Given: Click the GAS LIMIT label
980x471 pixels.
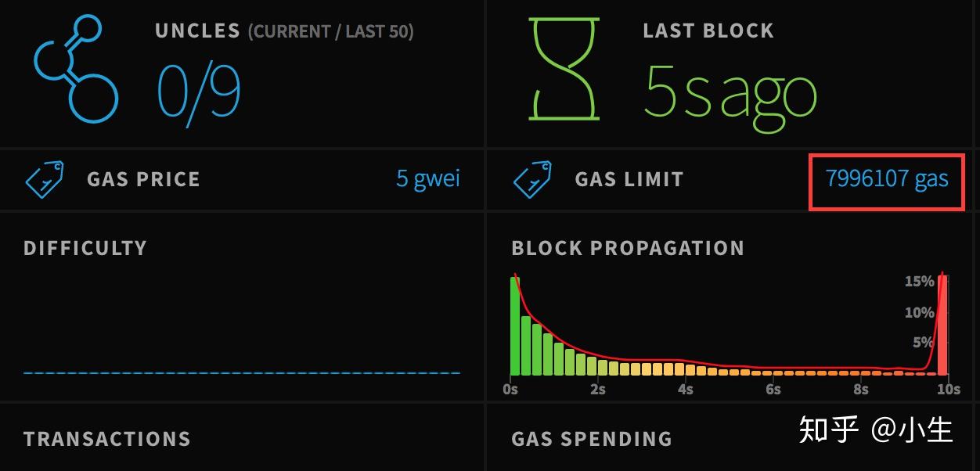Looking at the screenshot, I should 629,179.
